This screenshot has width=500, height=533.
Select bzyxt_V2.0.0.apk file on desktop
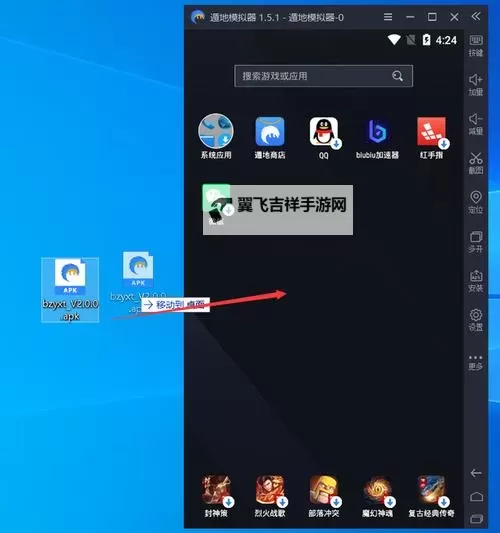(x=70, y=290)
